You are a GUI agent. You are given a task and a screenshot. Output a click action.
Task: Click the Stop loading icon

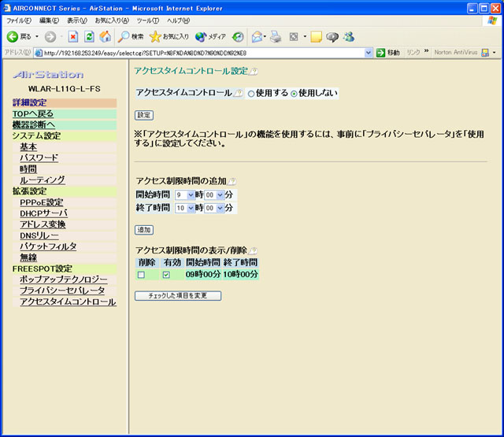73,37
